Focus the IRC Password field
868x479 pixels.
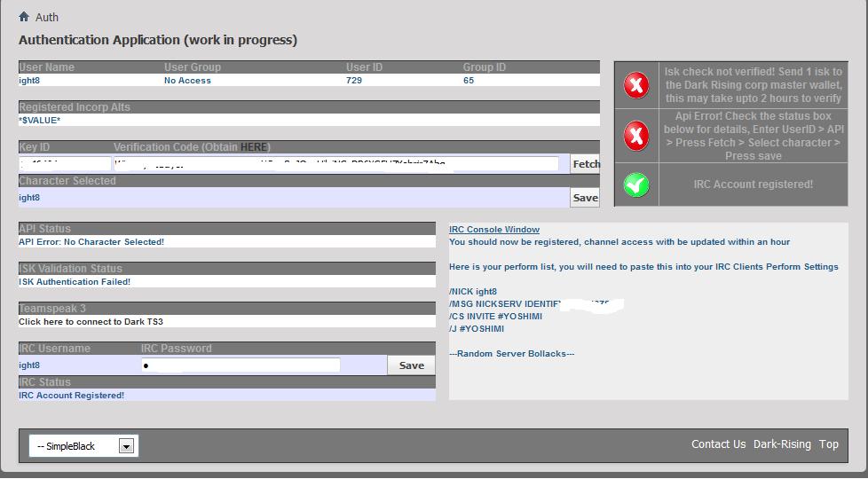coord(241,365)
